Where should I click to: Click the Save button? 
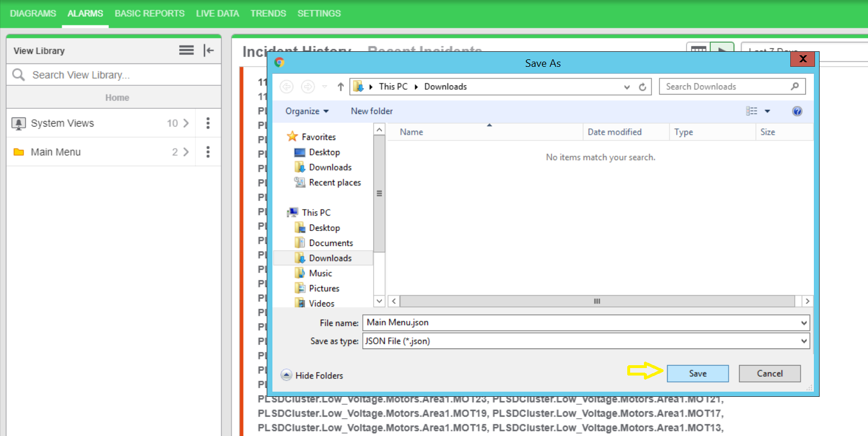pyautogui.click(x=698, y=374)
